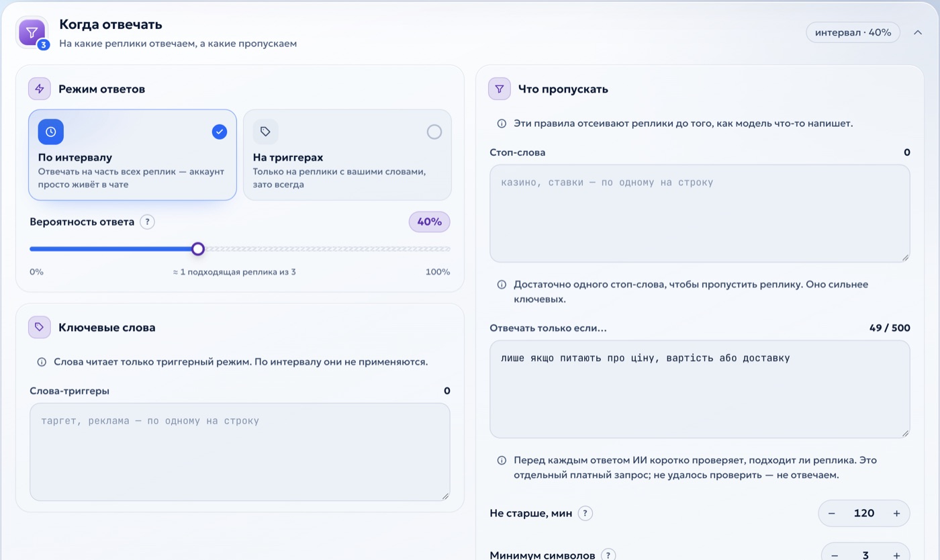Click the интервал · 40% badge

(853, 32)
